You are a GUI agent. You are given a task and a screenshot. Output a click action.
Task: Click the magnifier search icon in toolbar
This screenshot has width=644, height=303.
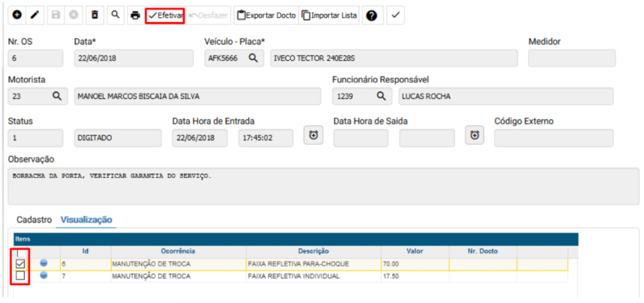(115, 15)
